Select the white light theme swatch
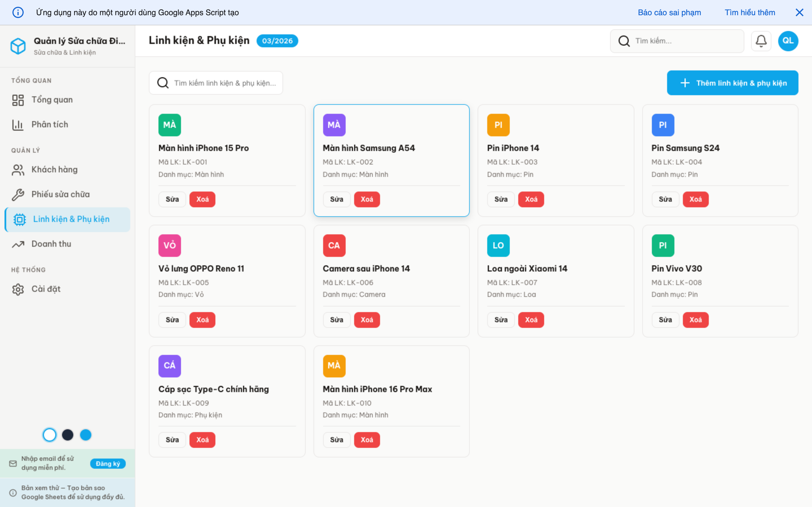Screen dimensions: 812x507 (50, 435)
